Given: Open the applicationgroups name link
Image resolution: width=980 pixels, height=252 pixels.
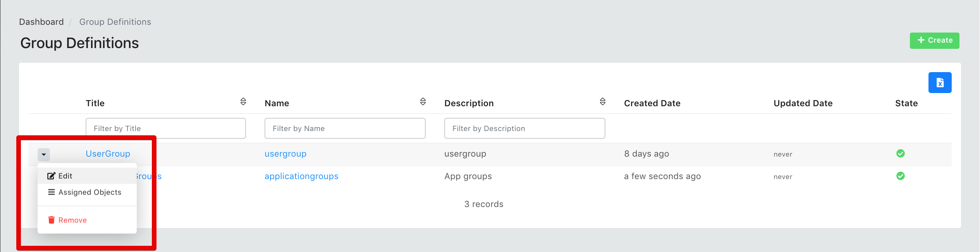Looking at the screenshot, I should coord(301,176).
